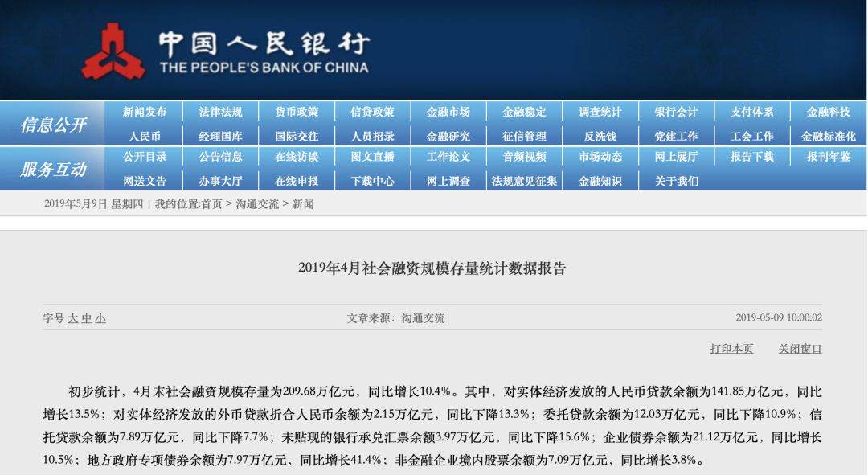868x475 pixels.
Task: Click the People's Bank of China red logo
Action: coord(113,51)
